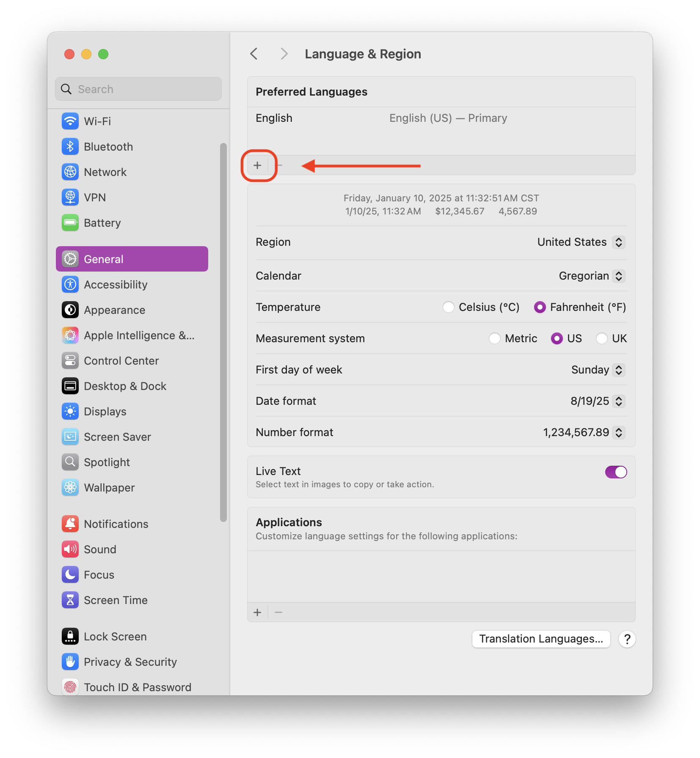The image size is (700, 758).
Task: Open the Apple Intelligence icon
Action: click(70, 335)
